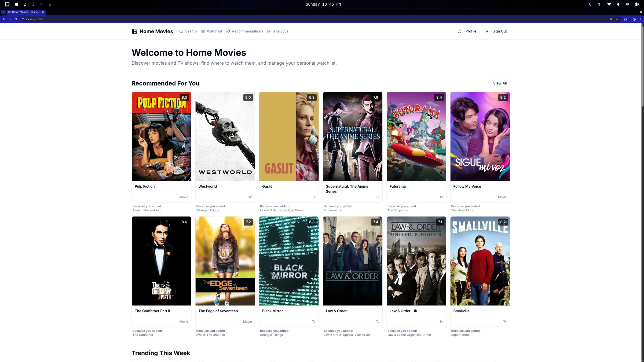This screenshot has width=644, height=362.
Task: Click the 6.8 rating badge on Gaslit
Action: tap(312, 97)
